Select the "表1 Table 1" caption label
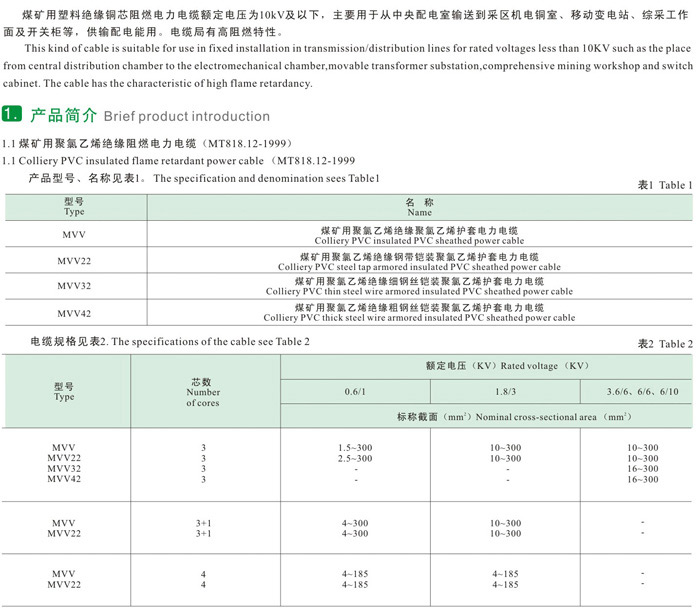 point(665,185)
